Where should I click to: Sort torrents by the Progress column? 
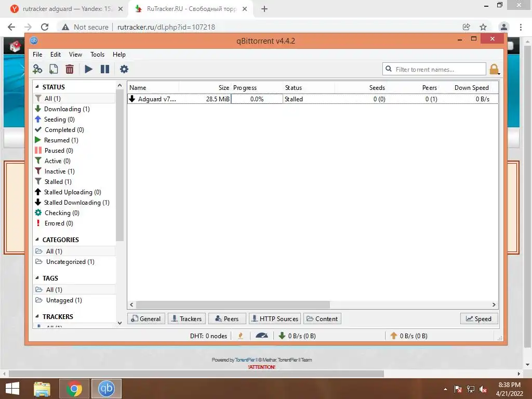tap(257, 87)
